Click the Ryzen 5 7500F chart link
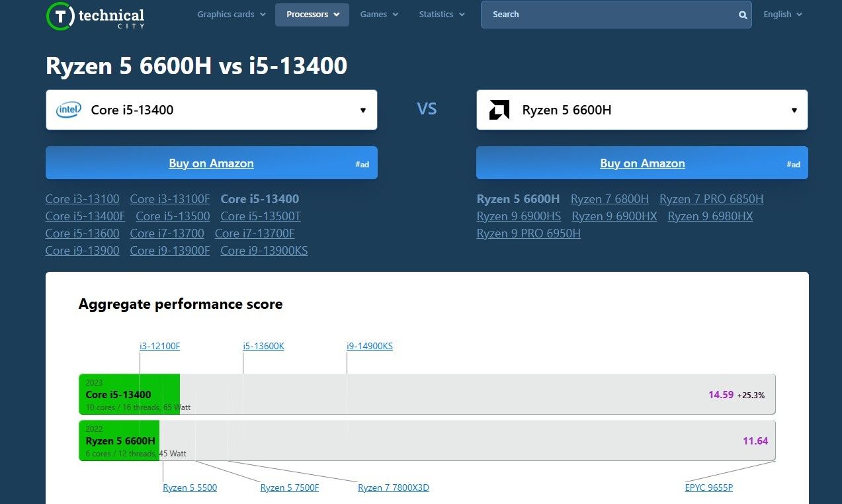 pos(290,488)
